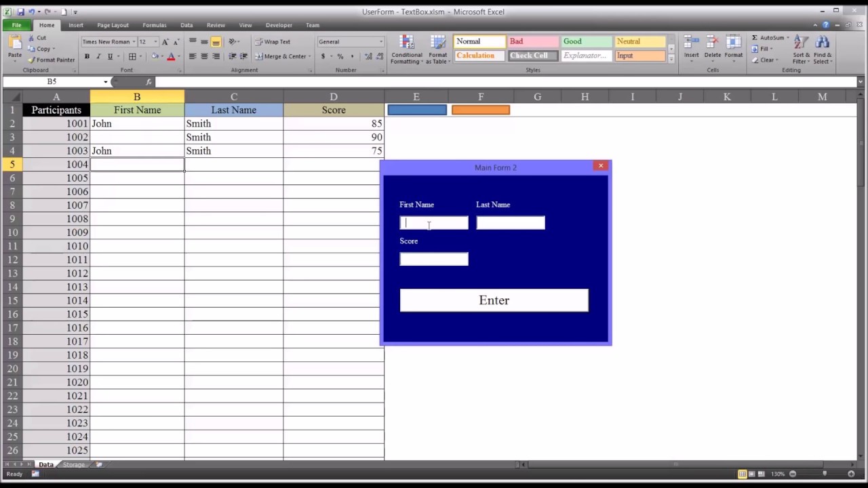The height and width of the screenshot is (488, 868).
Task: Apply the Good cell style
Action: pyautogui.click(x=587, y=41)
